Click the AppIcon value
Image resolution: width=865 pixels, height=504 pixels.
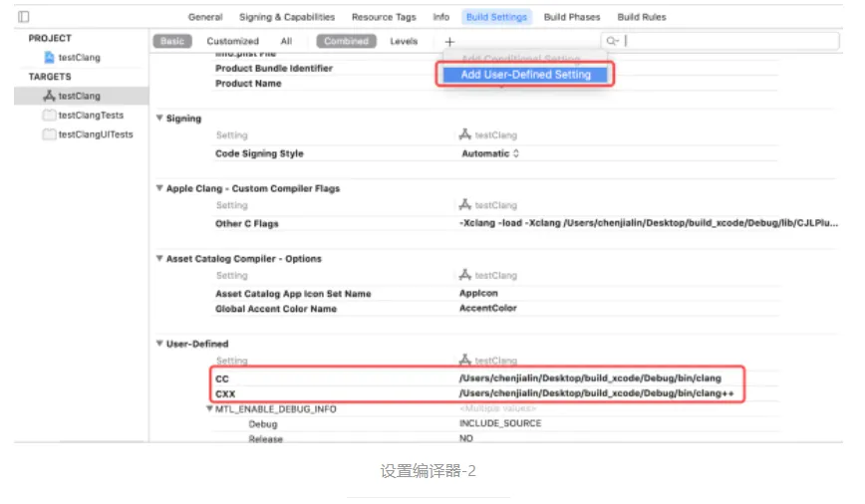478,293
